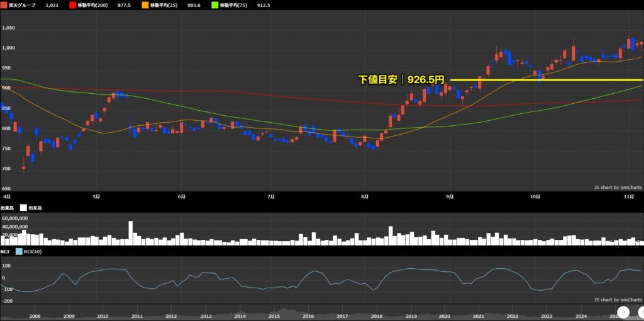Click year 2015 on the scrollbar timeline
Viewport: 644px width, 321px height.
pyautogui.click(x=274, y=316)
